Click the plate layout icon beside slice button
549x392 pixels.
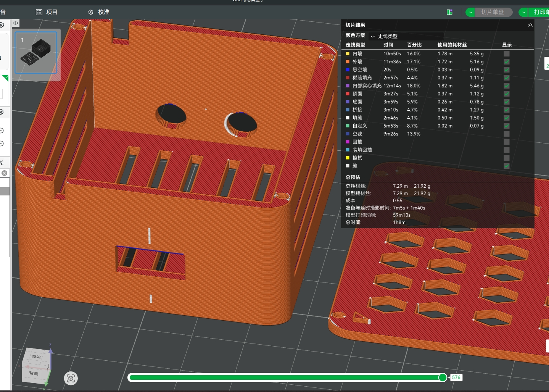click(449, 12)
